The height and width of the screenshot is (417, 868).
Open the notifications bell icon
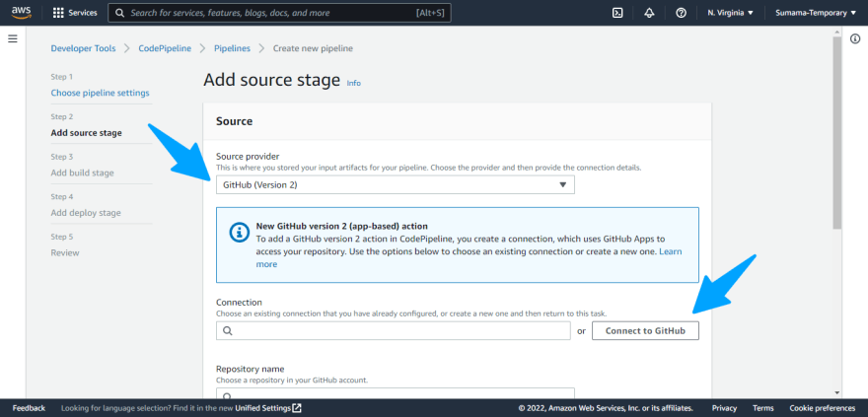[649, 13]
